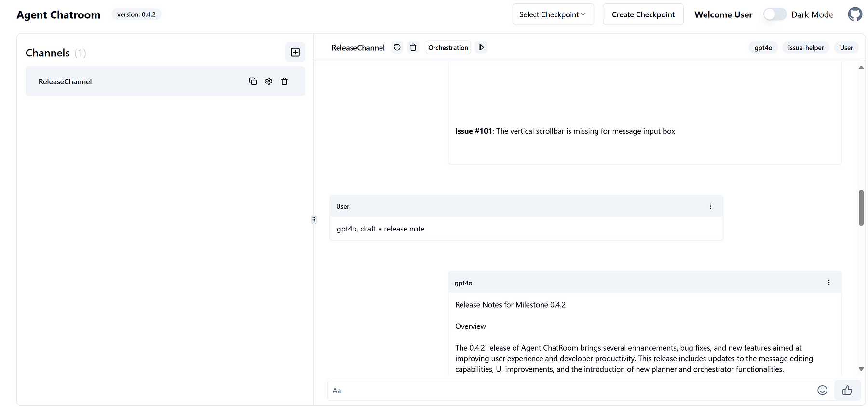Image resolution: width=868 pixels, height=407 pixels.
Task: Select the gpt4o agent tag
Action: (x=763, y=48)
